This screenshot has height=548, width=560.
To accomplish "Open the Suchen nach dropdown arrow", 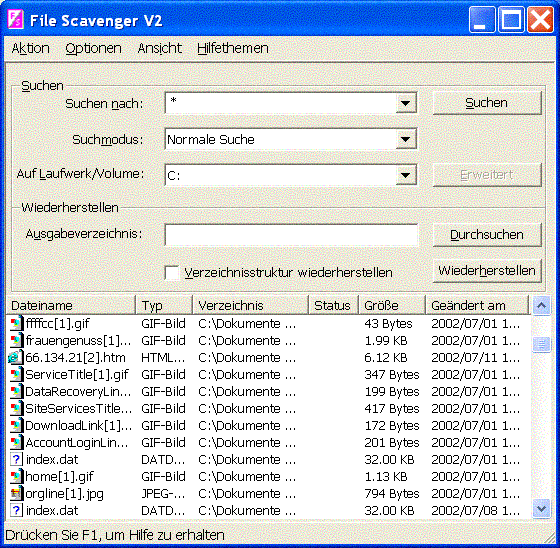I will 405,103.
